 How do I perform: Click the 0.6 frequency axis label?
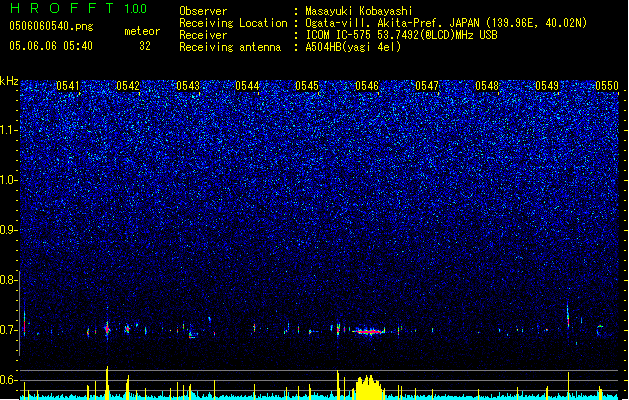pos(8,380)
